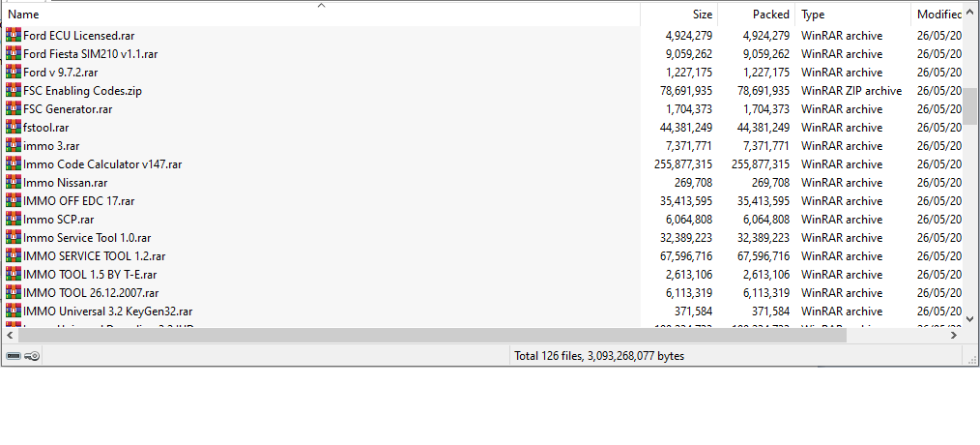
Task: Click the archive icon of immo 3.rar
Action: (x=14, y=145)
